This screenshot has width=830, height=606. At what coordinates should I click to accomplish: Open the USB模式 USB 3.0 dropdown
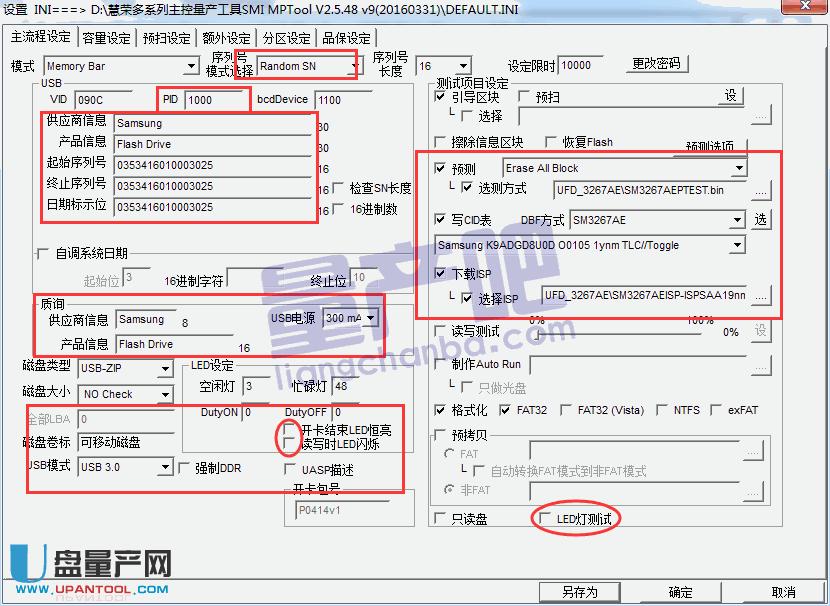[x=163, y=466]
